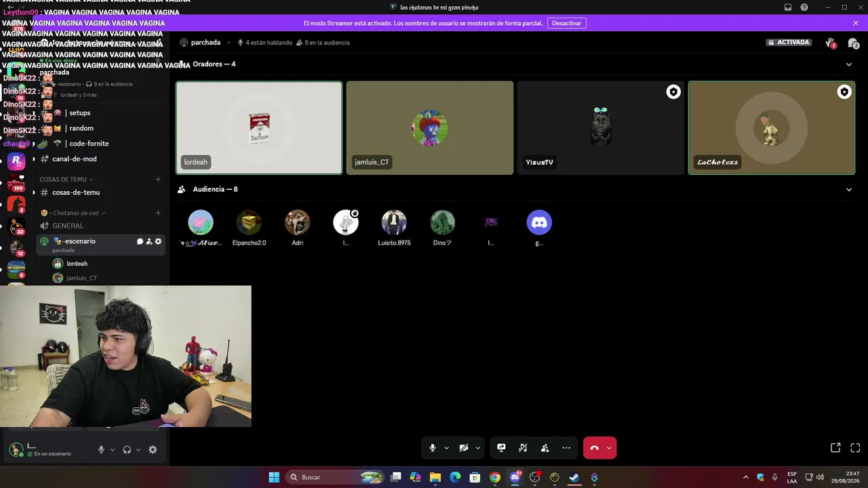Open the random channel
This screenshot has width=868, height=488.
pyautogui.click(x=101, y=128)
